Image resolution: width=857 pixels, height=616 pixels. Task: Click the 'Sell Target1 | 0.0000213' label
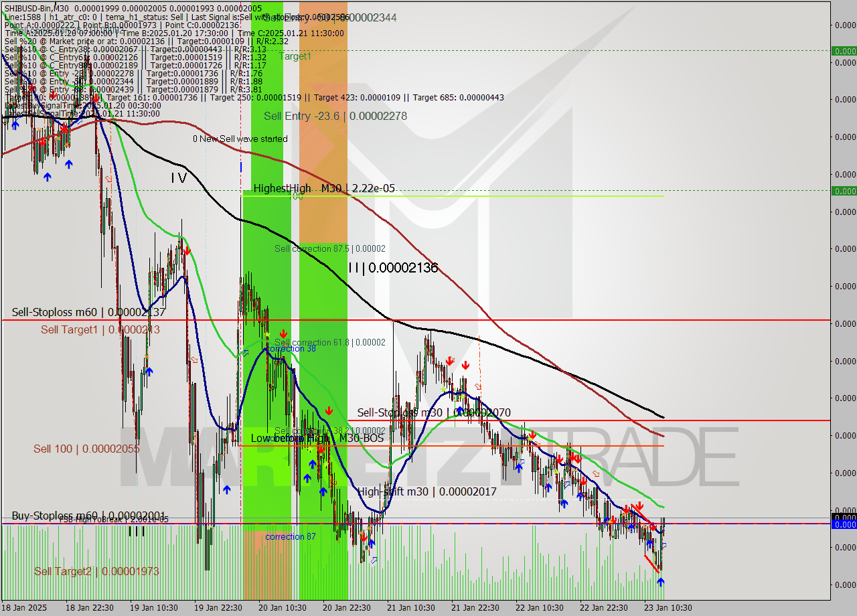(x=100, y=329)
